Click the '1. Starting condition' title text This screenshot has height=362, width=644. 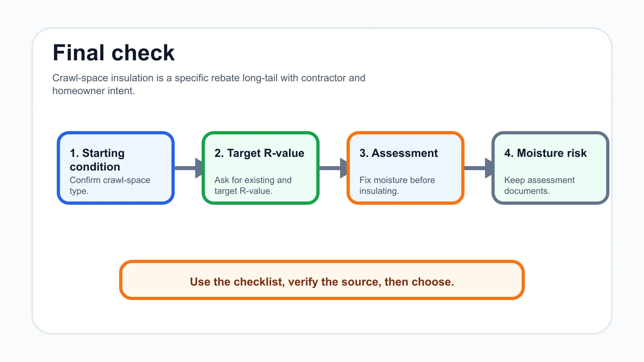(x=97, y=160)
